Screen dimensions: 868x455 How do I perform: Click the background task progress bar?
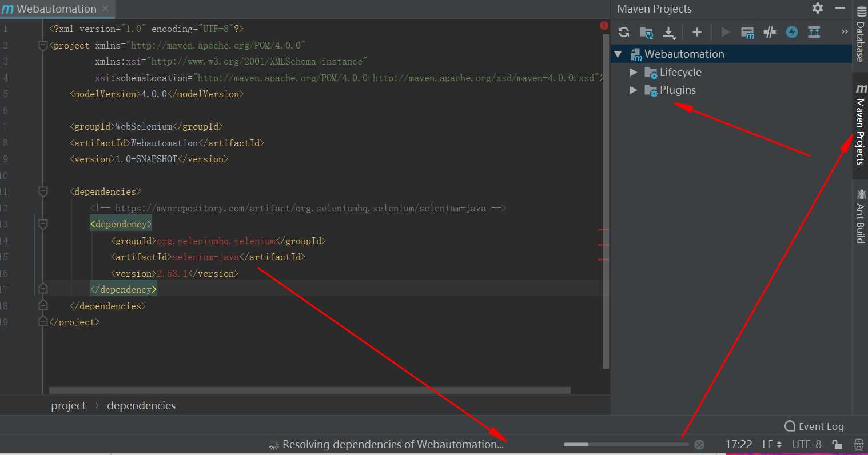click(626, 444)
